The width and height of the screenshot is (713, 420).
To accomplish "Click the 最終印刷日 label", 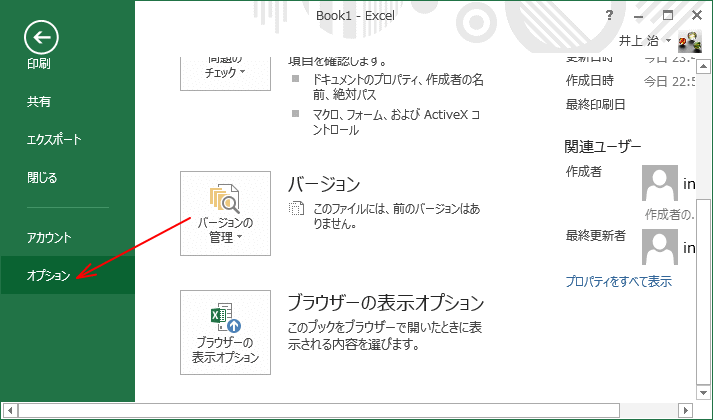I will [596, 104].
